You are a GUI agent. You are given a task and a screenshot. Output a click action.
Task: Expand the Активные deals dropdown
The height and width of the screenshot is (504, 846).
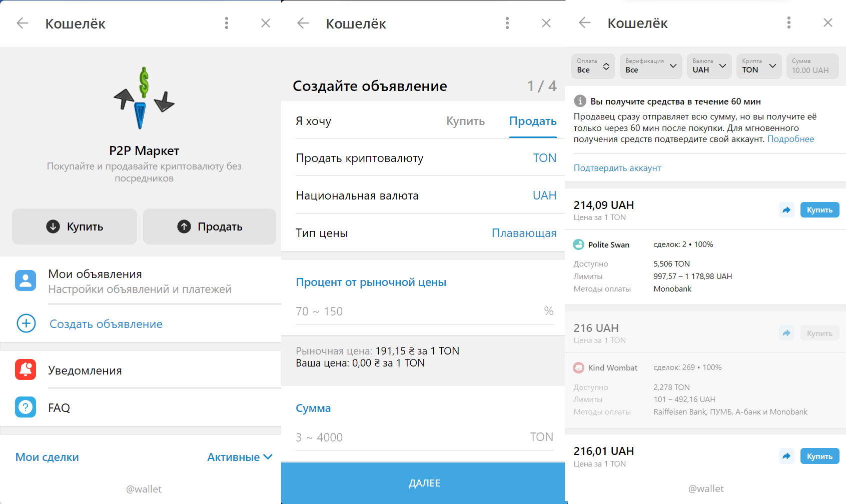tap(240, 456)
